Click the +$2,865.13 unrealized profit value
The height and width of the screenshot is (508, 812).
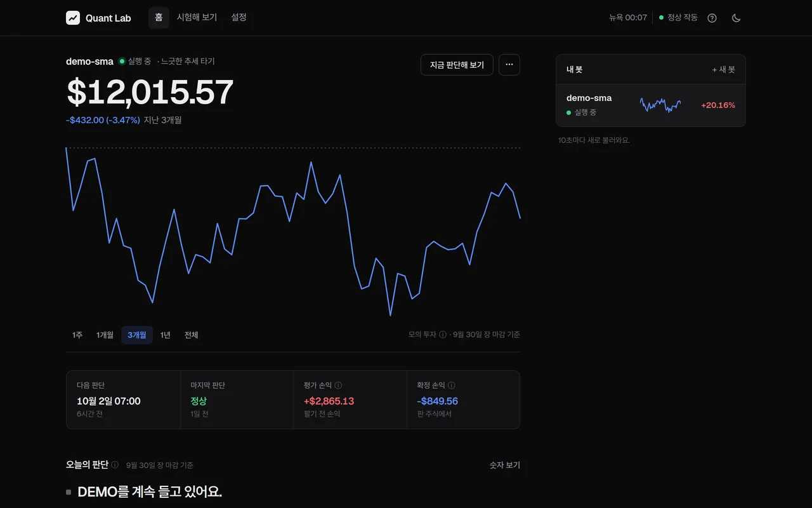point(329,401)
